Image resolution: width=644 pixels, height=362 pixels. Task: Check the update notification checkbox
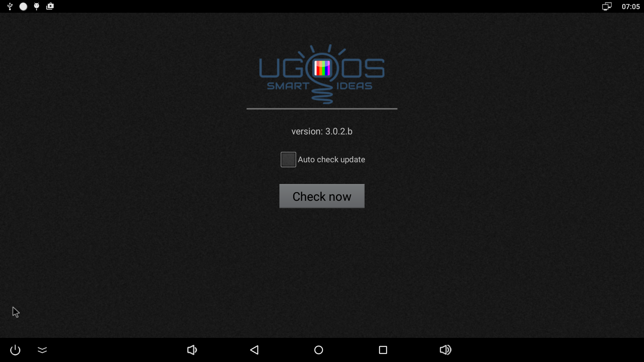tap(288, 159)
